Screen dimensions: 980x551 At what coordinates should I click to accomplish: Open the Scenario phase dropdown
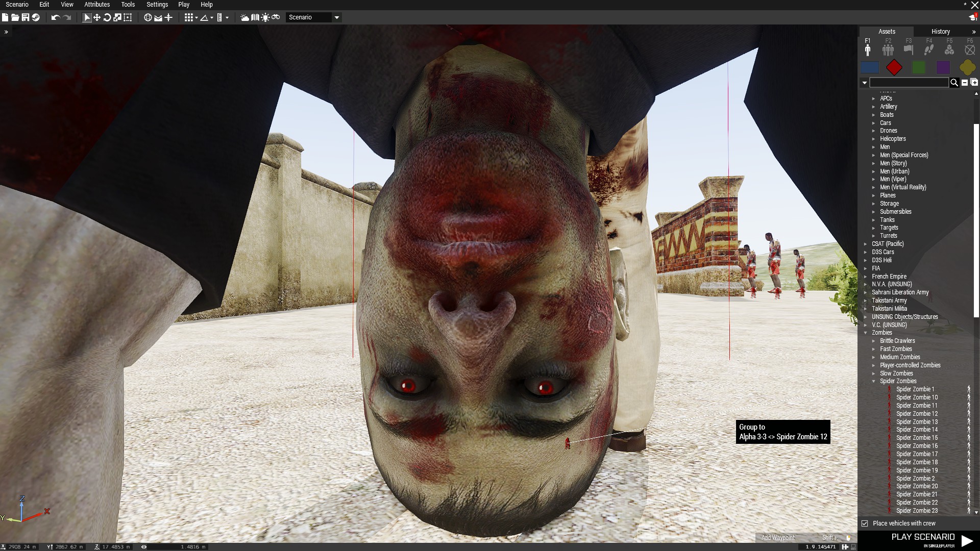click(x=337, y=17)
